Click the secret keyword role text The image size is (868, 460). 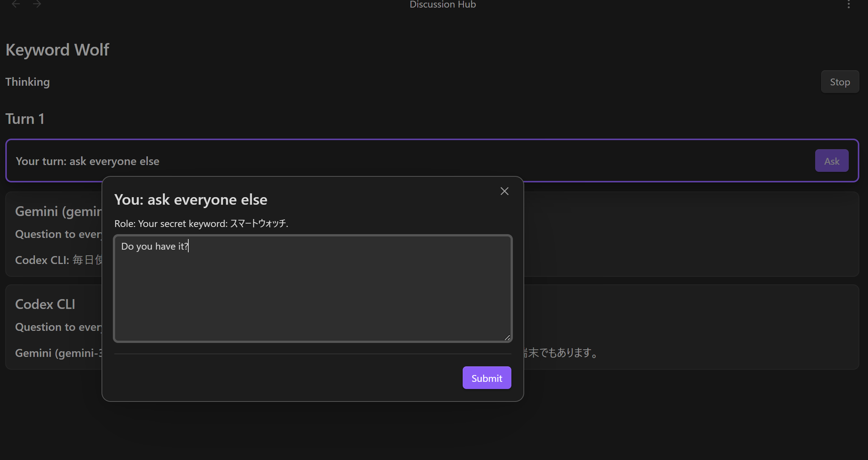point(201,224)
